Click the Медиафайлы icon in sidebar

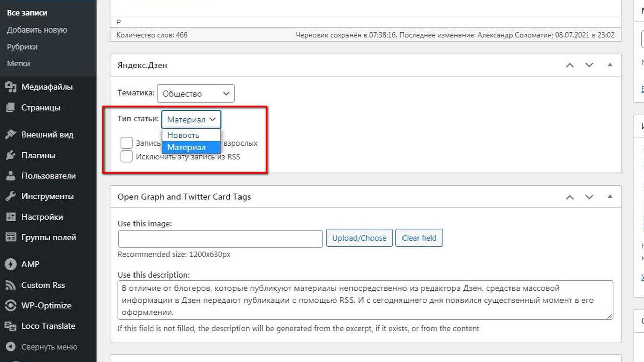[x=11, y=87]
